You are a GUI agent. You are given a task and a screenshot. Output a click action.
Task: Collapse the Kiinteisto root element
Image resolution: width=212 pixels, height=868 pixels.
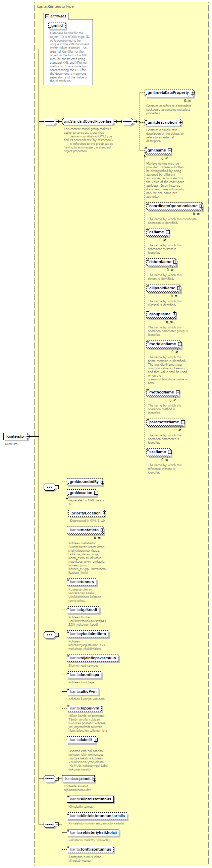[28, 436]
